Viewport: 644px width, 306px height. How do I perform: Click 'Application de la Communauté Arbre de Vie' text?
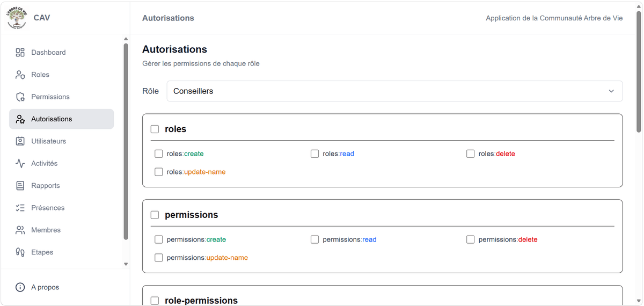point(554,18)
